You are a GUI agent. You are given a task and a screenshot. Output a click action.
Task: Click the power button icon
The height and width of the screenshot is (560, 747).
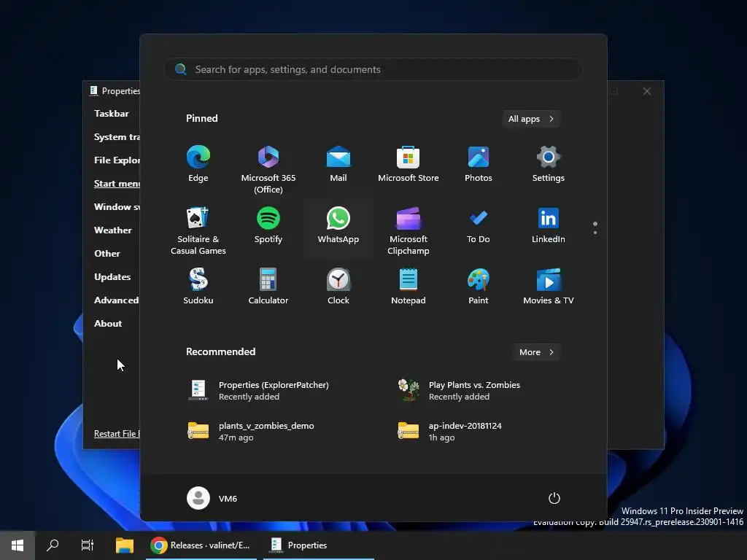click(x=554, y=498)
